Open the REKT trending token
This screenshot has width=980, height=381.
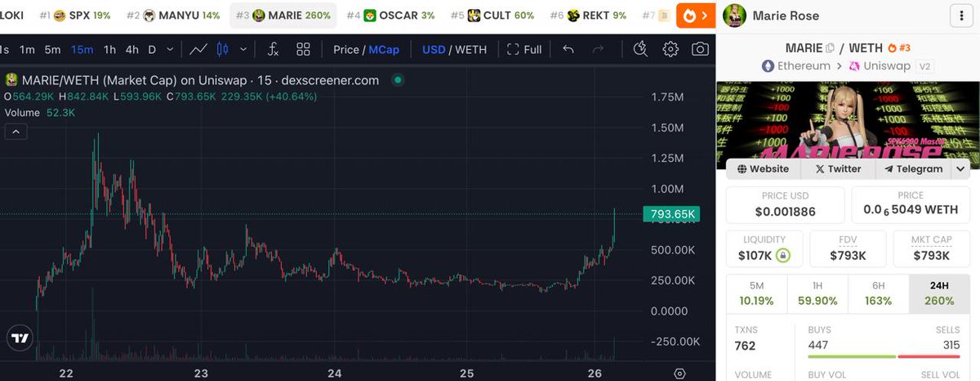[x=588, y=16]
